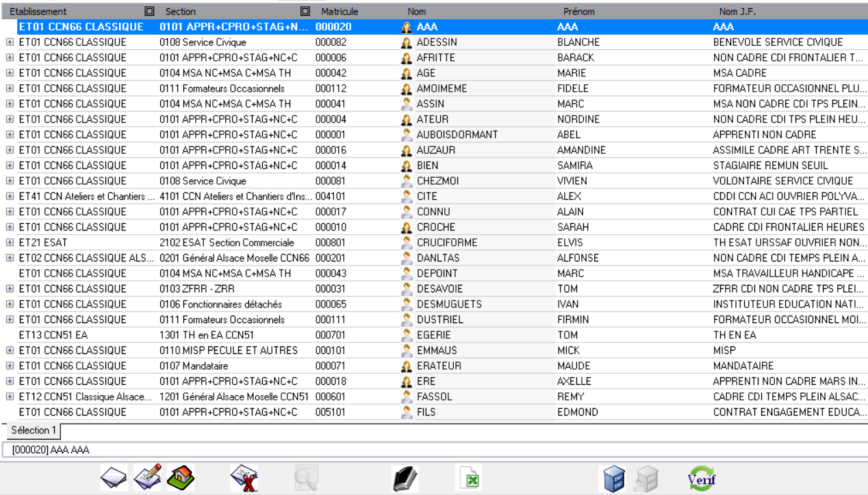Click the greyed-out magnifier search icon

tap(306, 478)
